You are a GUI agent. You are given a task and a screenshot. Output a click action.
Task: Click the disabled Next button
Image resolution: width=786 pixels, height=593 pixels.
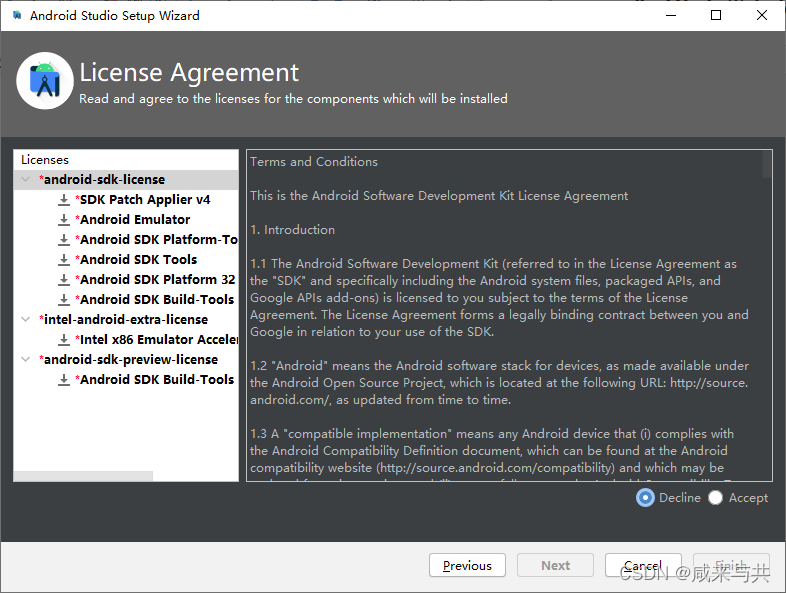(555, 565)
